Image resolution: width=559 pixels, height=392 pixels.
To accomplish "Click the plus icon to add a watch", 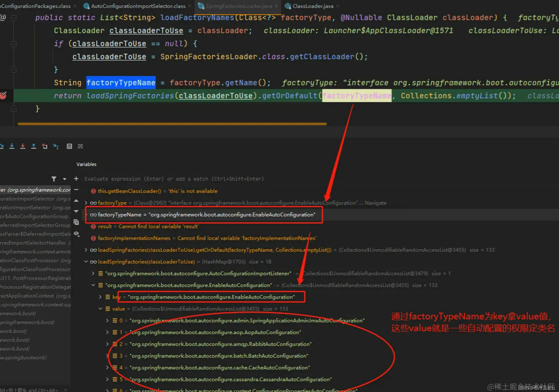I will [x=76, y=179].
